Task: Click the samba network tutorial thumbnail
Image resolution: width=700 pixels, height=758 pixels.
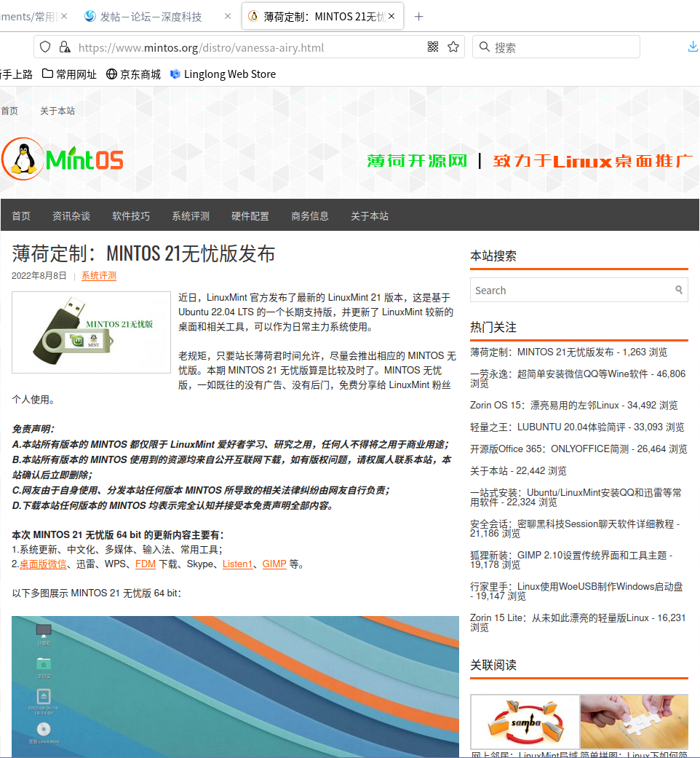Action: [x=525, y=722]
